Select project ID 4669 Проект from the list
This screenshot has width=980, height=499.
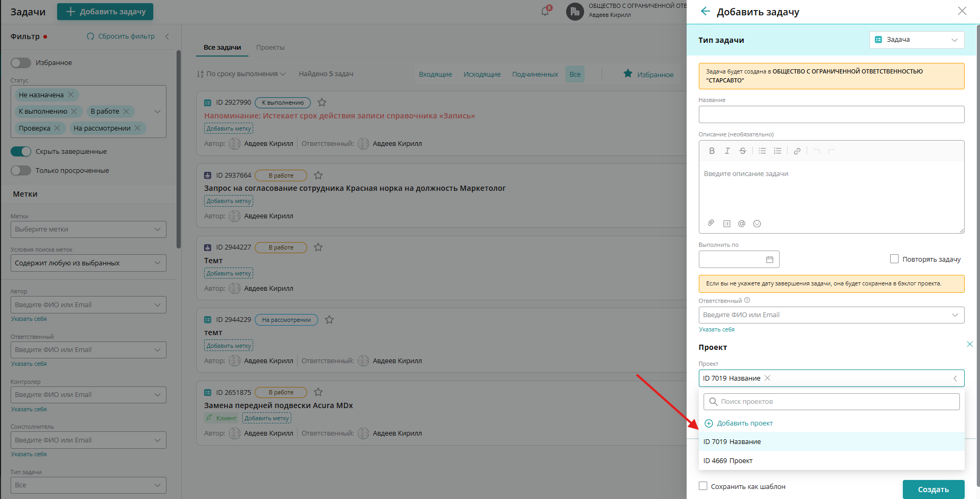click(x=728, y=460)
